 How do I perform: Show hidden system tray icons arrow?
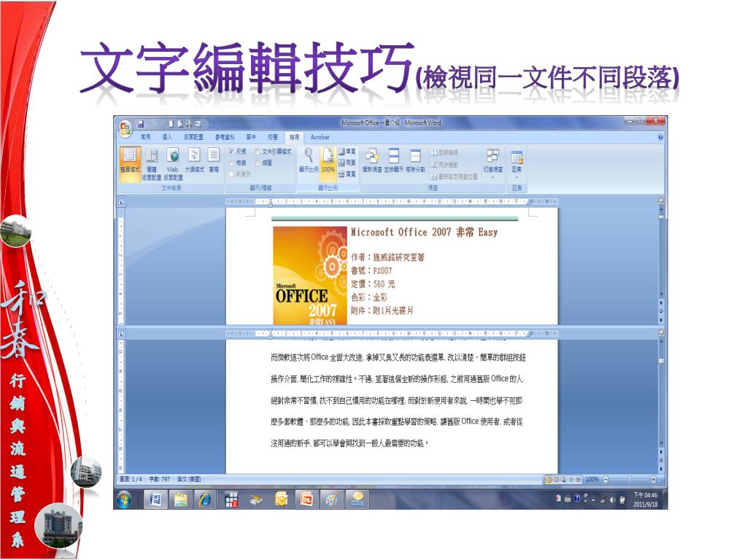point(593,500)
